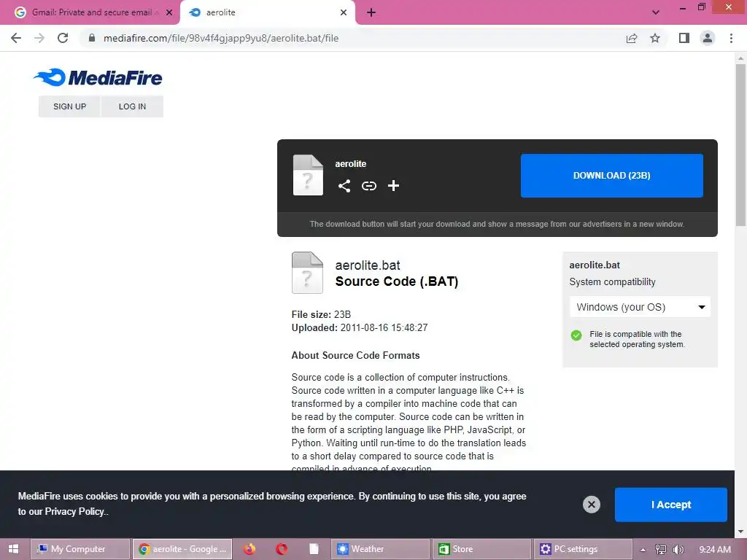The height and width of the screenshot is (560, 747).
Task: Share this page via address bar icon
Action: coord(632,38)
